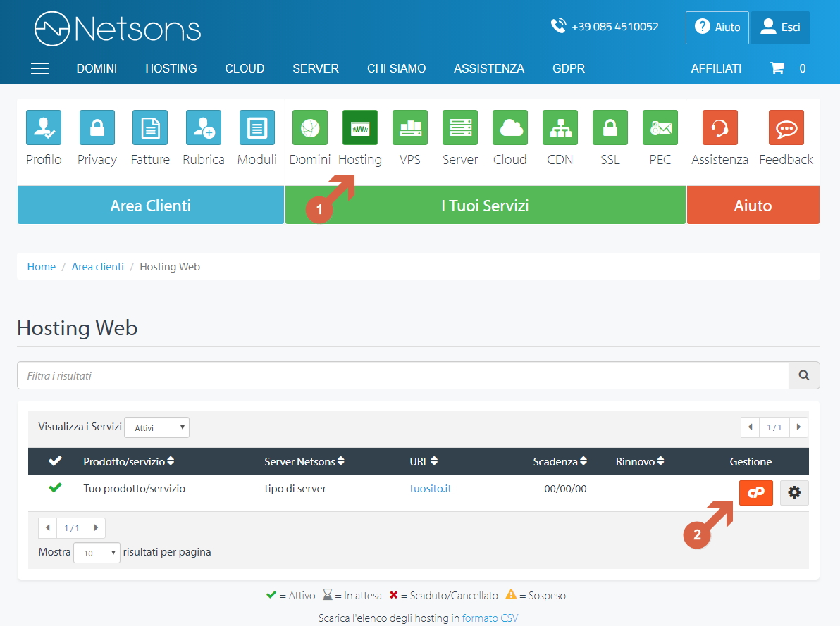Screen dimensions: 840x626
Task: Open the gear settings icon for the service
Action: pos(793,492)
